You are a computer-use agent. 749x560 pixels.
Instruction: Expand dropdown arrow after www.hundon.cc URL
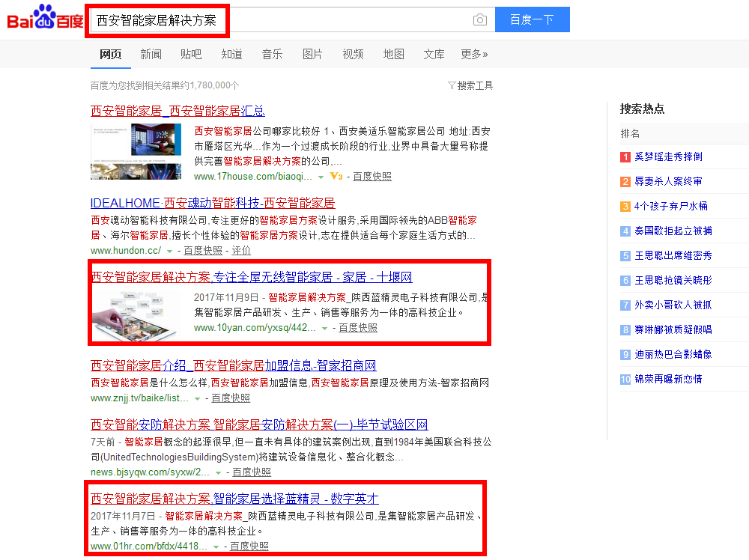[169, 251]
